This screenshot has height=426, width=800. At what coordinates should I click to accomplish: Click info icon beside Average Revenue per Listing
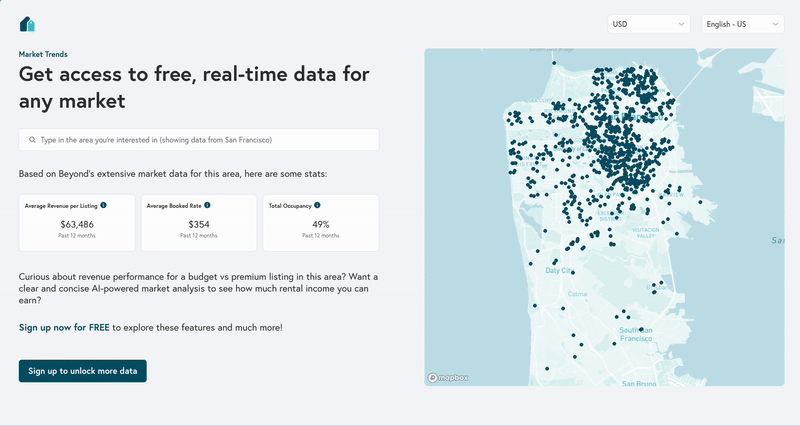[104, 205]
